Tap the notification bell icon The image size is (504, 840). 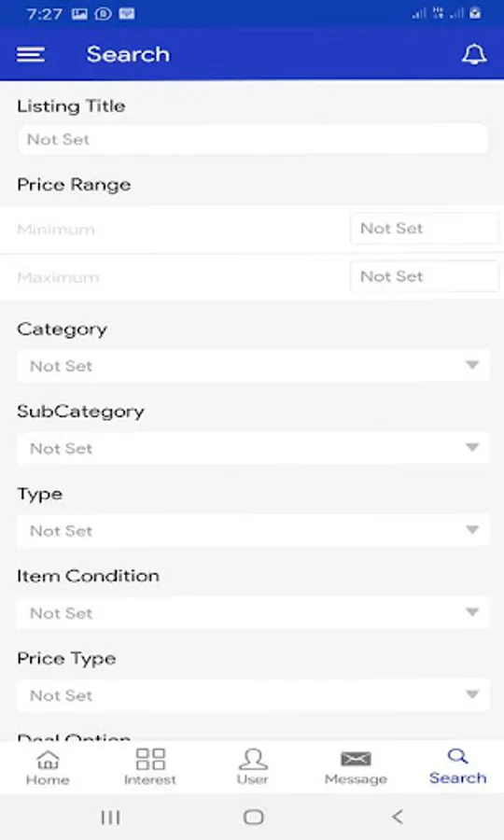[474, 54]
